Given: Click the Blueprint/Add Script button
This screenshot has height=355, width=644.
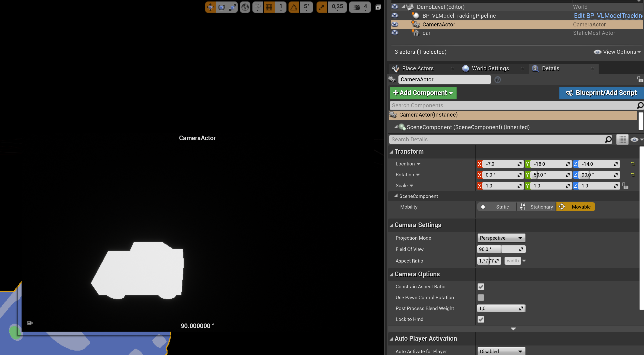Looking at the screenshot, I should pos(601,93).
